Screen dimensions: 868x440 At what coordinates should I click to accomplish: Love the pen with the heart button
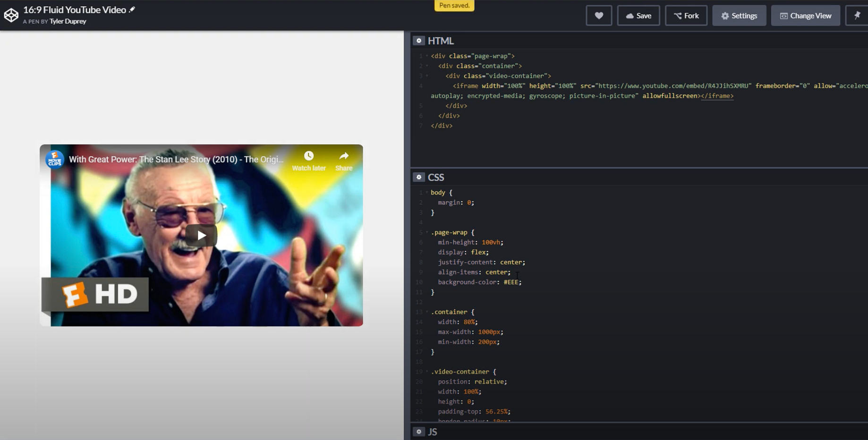(x=599, y=16)
